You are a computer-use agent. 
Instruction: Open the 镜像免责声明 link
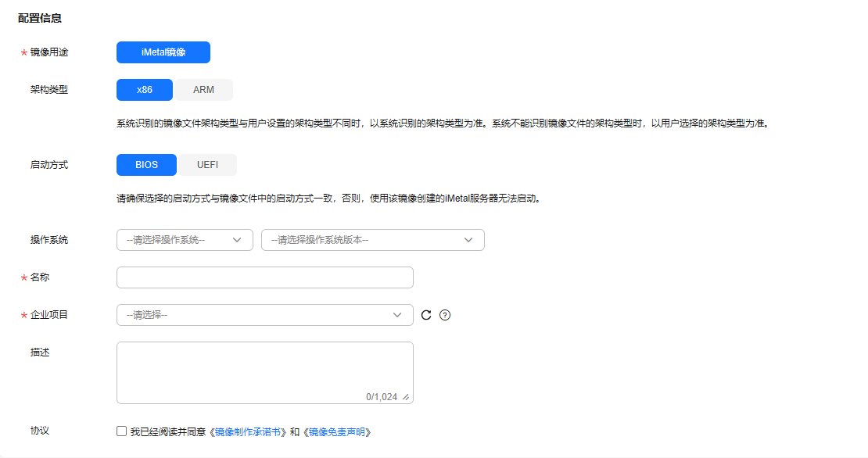tap(336, 432)
